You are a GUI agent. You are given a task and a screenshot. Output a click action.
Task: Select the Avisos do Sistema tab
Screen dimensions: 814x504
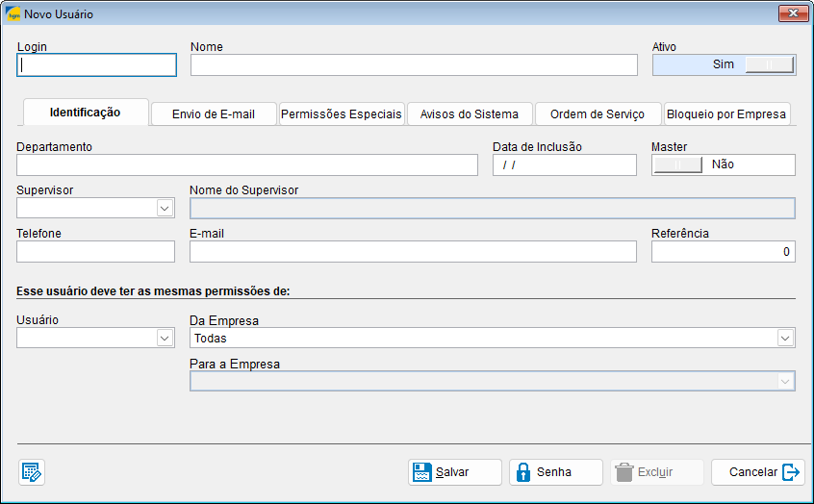(470, 113)
